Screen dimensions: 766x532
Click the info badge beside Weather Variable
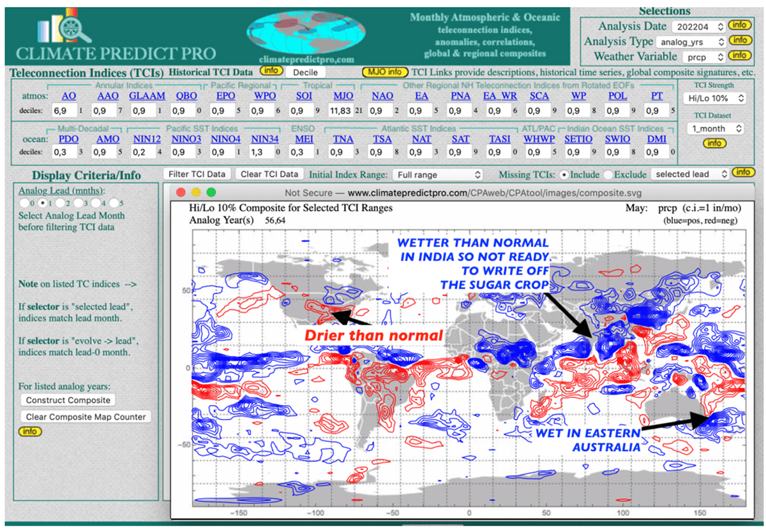(x=739, y=55)
